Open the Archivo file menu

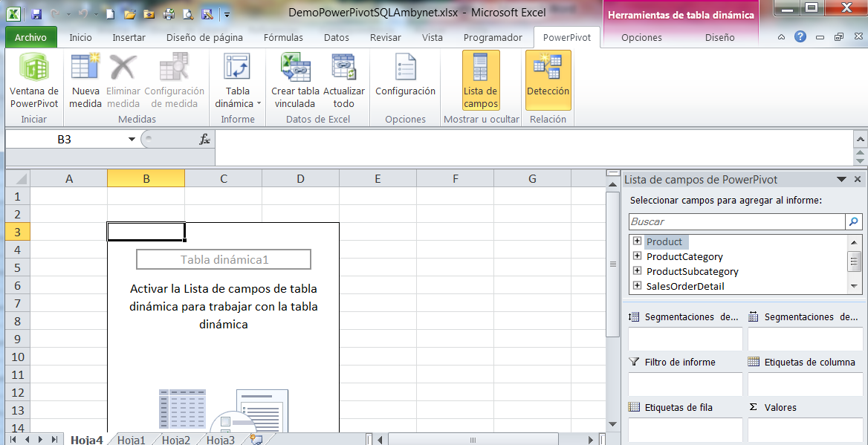tap(30, 37)
